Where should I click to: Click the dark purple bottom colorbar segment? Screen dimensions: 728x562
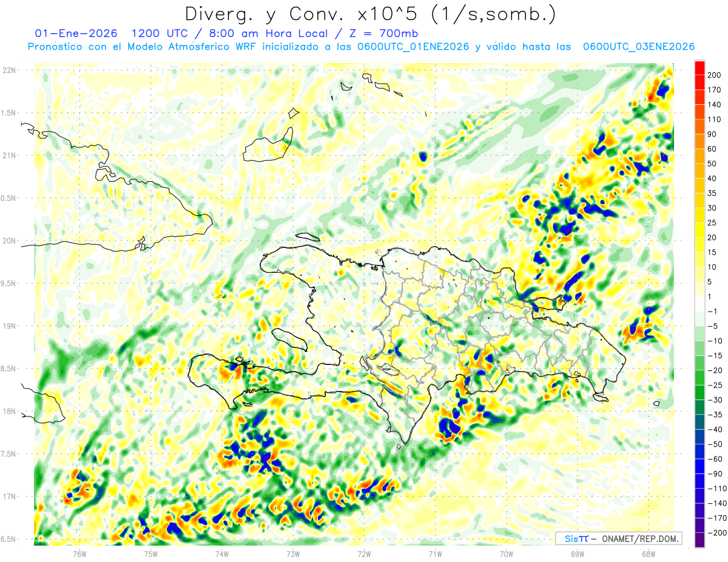[x=699, y=540]
